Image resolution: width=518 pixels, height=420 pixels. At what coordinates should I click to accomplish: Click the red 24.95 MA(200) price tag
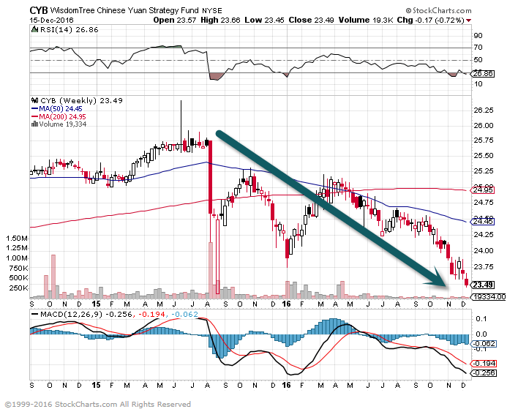[x=483, y=190]
